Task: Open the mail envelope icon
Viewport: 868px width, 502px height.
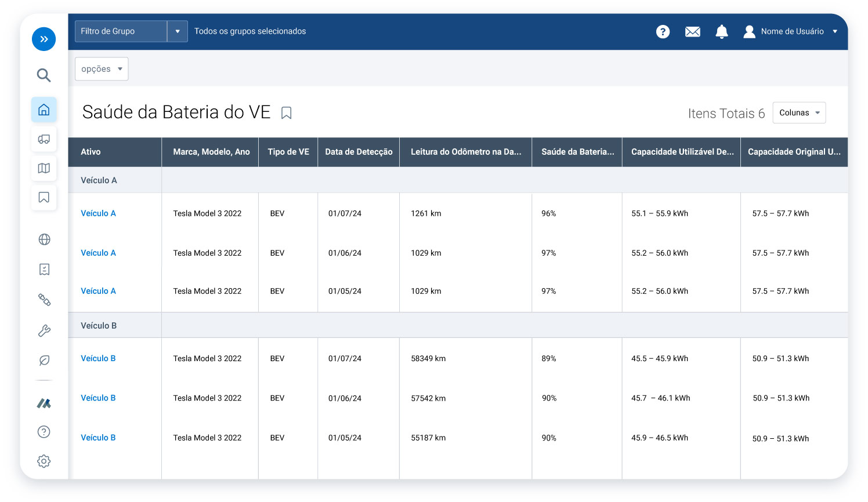Action: click(x=692, y=31)
